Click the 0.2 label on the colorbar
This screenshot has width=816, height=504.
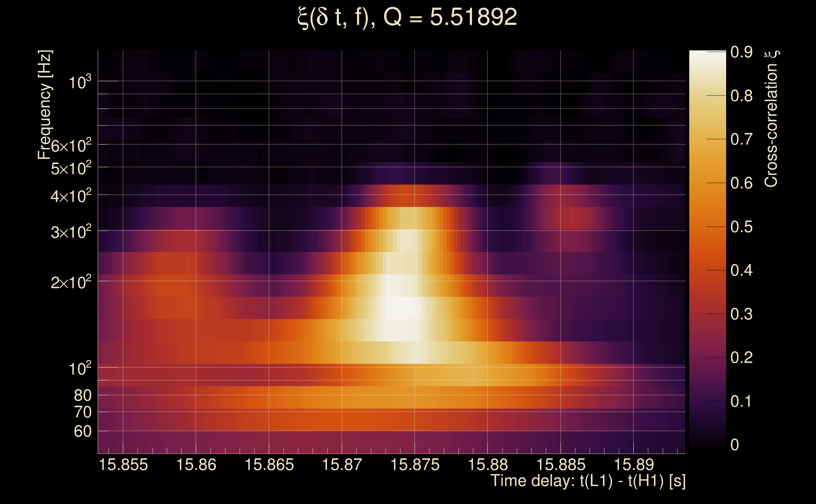click(741, 358)
